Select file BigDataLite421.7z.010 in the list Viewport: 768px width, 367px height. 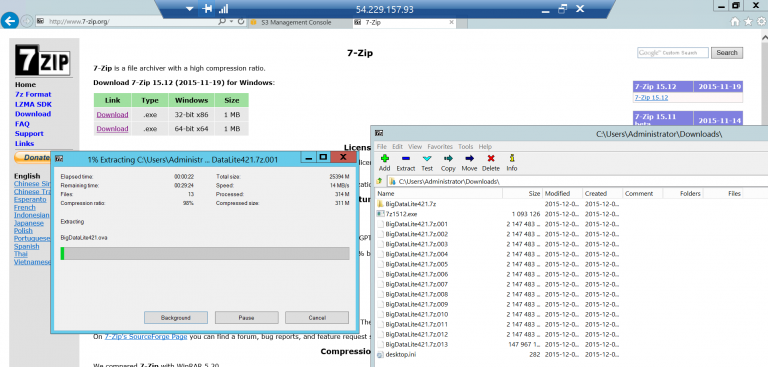coord(416,315)
